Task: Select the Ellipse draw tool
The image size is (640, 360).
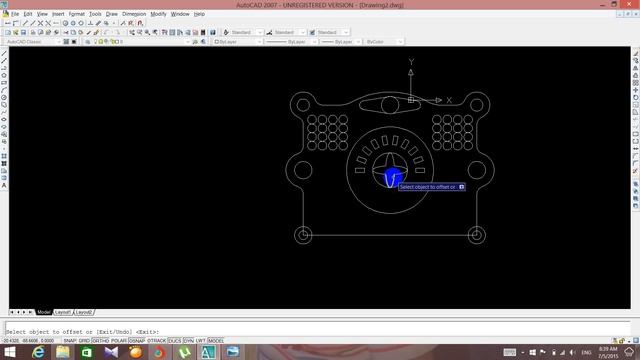Action: coord(4,120)
